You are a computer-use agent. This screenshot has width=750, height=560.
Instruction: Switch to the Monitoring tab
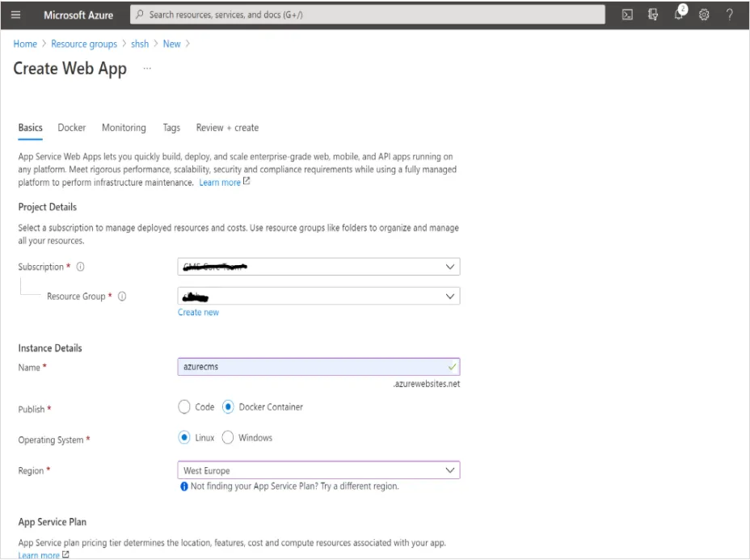pyautogui.click(x=124, y=128)
